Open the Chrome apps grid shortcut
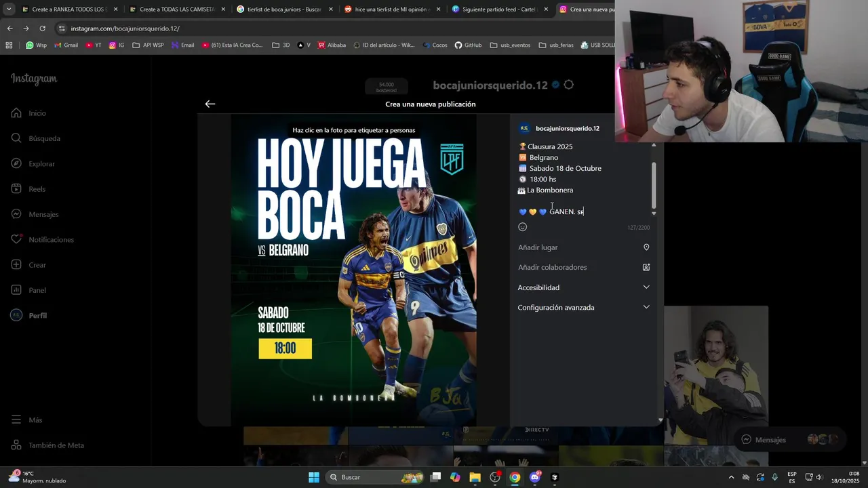Viewport: 868px width, 488px height. pos(9,45)
